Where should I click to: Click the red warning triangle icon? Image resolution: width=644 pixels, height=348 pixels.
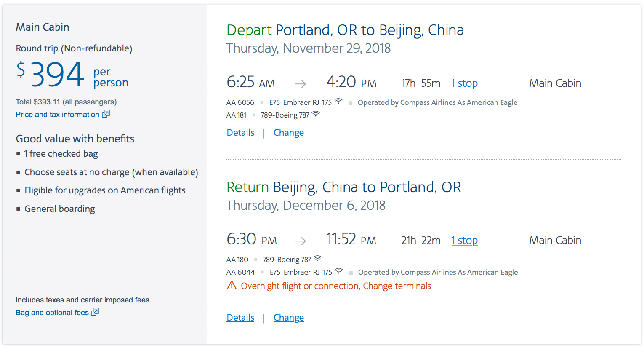tap(232, 286)
